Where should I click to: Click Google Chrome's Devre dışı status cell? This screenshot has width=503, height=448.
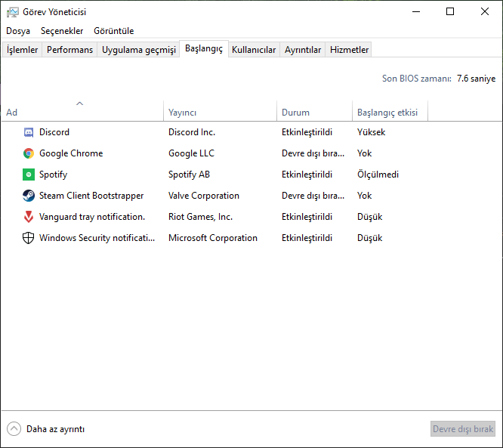pos(313,153)
